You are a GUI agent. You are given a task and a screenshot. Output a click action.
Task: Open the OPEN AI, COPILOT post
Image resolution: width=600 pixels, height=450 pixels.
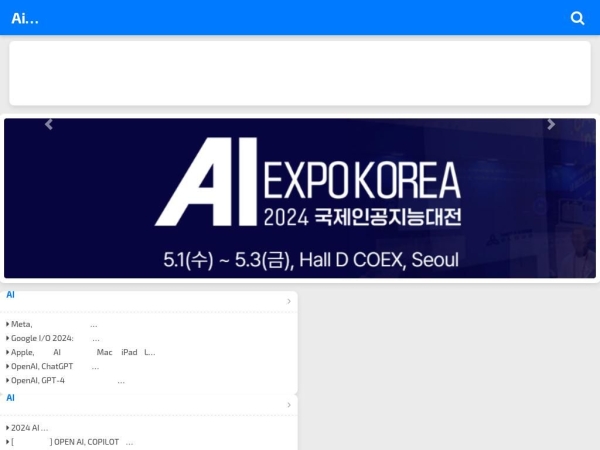70,442
